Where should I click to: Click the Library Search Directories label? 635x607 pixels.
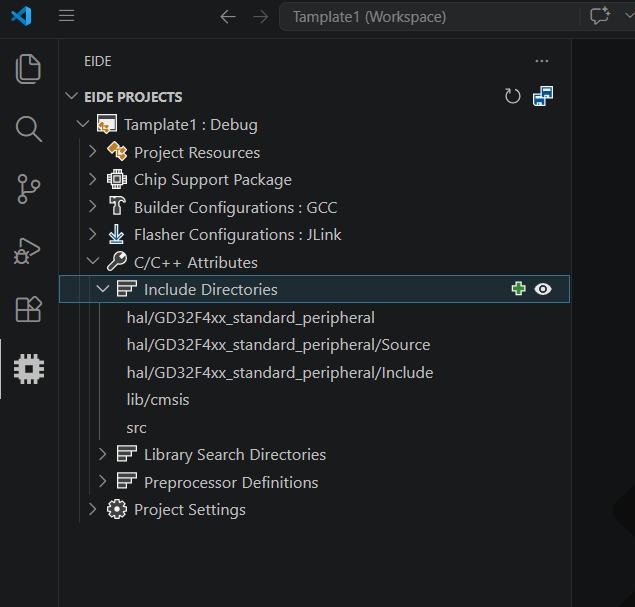click(x=235, y=455)
